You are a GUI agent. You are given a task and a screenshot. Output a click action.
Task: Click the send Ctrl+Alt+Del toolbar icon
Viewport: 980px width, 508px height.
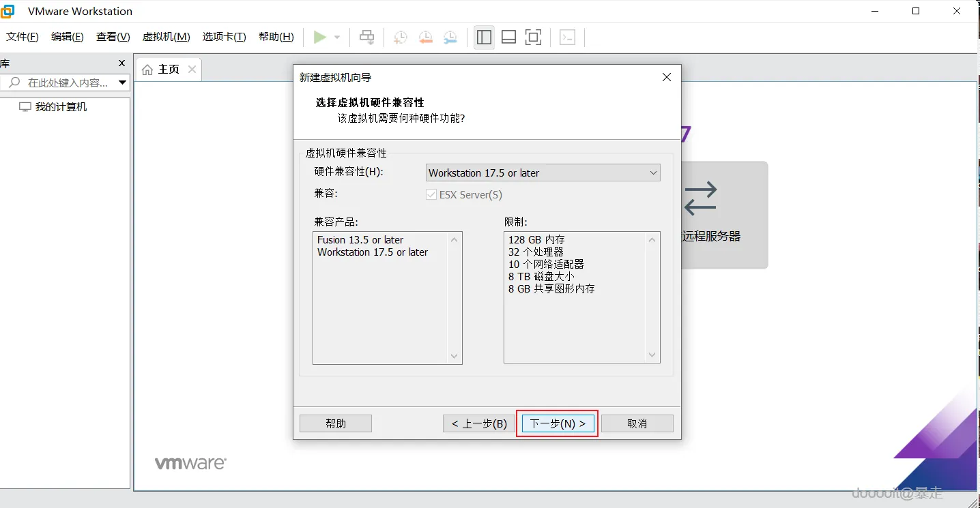(367, 37)
